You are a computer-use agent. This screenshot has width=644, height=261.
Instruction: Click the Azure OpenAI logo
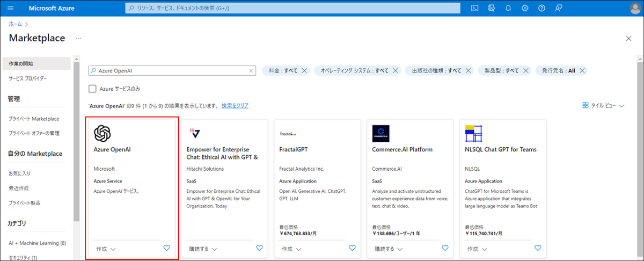coord(103,133)
